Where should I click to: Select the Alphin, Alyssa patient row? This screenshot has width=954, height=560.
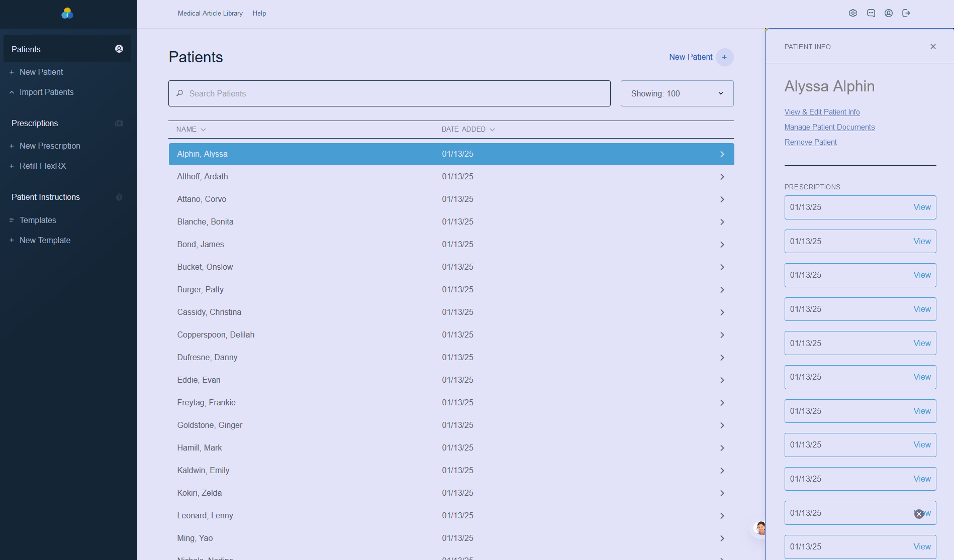point(451,154)
